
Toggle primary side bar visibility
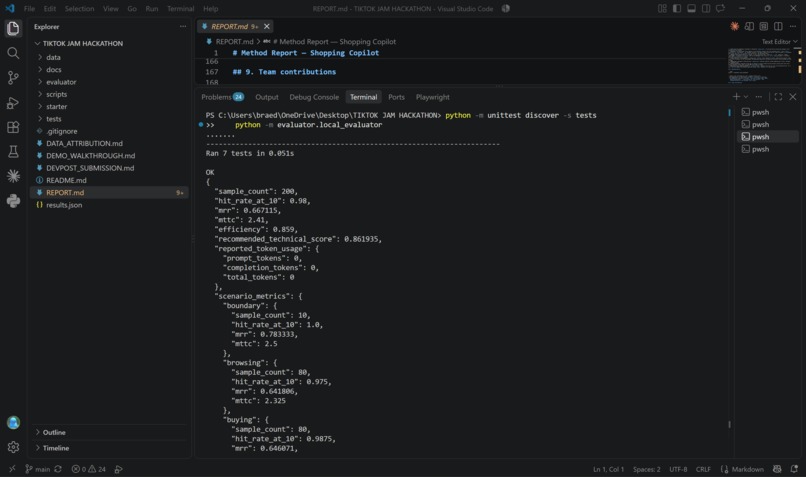(677, 8)
